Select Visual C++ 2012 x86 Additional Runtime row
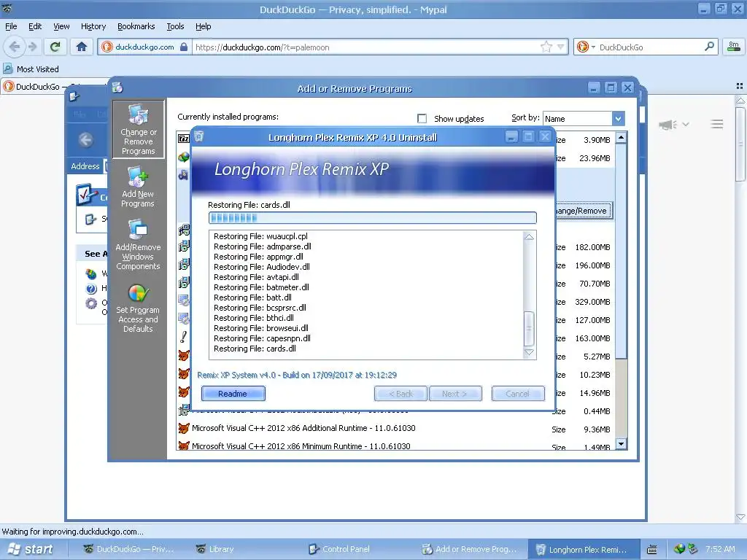747x560 pixels. pyautogui.click(x=395, y=429)
